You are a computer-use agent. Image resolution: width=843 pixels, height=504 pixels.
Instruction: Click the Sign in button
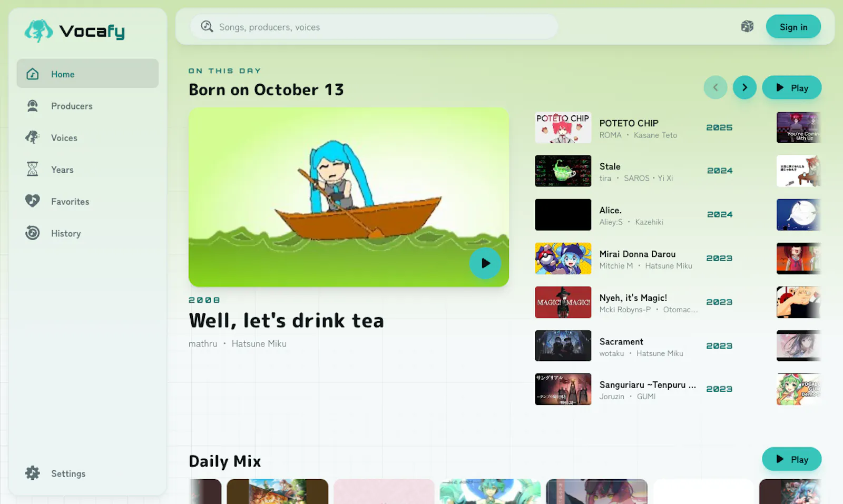[793, 26]
